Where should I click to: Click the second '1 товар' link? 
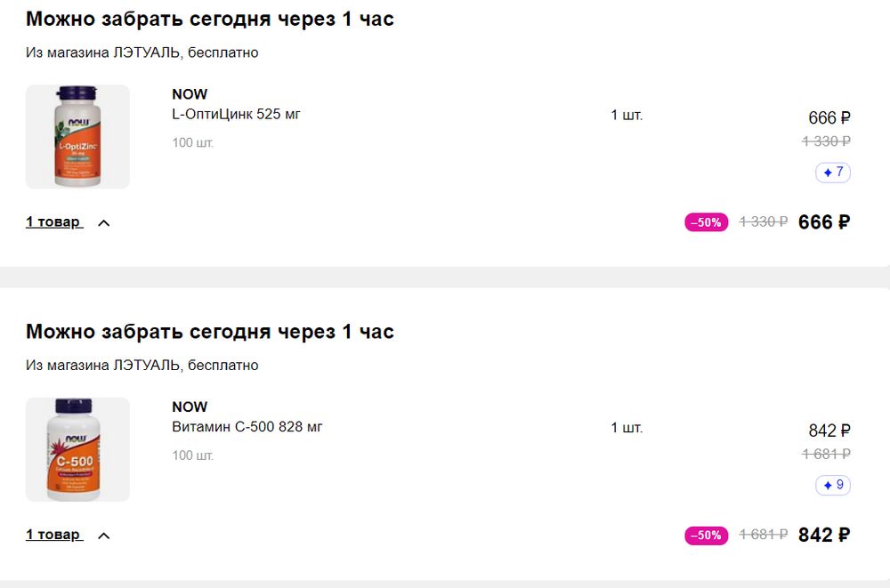tap(53, 536)
